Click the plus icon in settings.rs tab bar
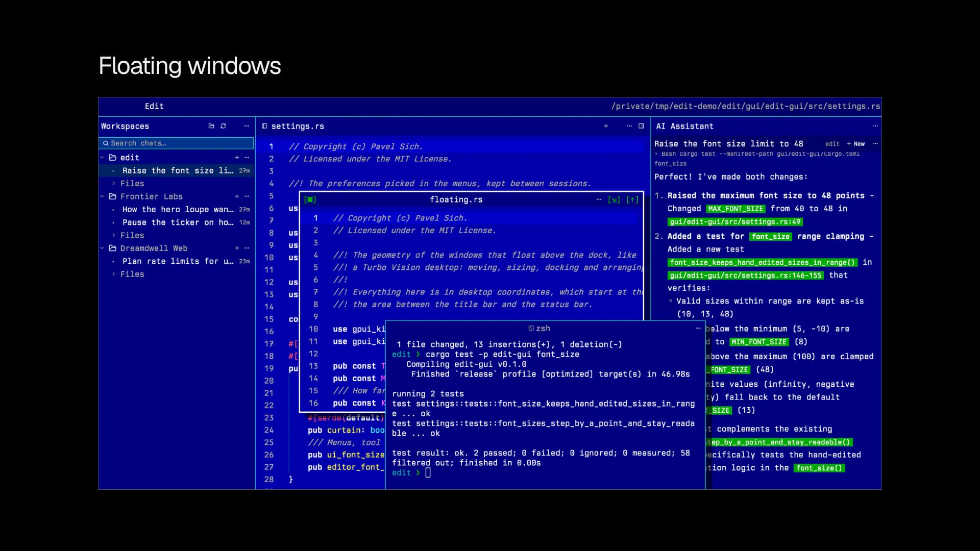 (606, 126)
